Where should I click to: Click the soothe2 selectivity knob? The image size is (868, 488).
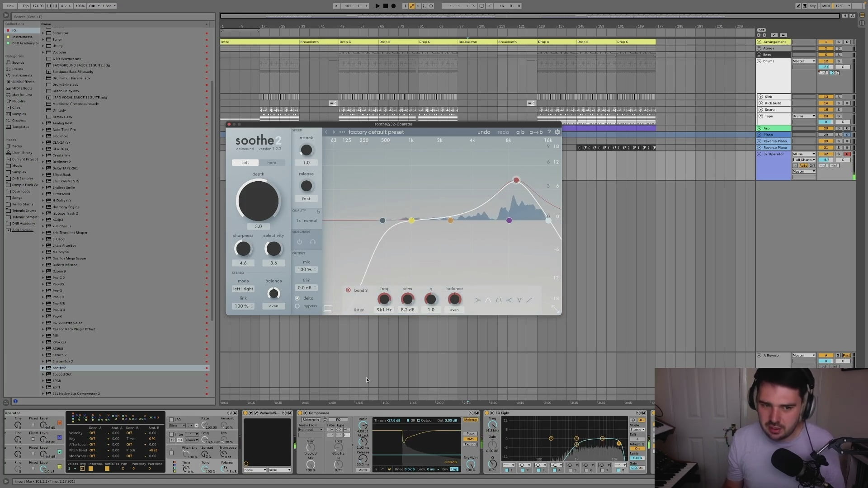click(x=274, y=249)
